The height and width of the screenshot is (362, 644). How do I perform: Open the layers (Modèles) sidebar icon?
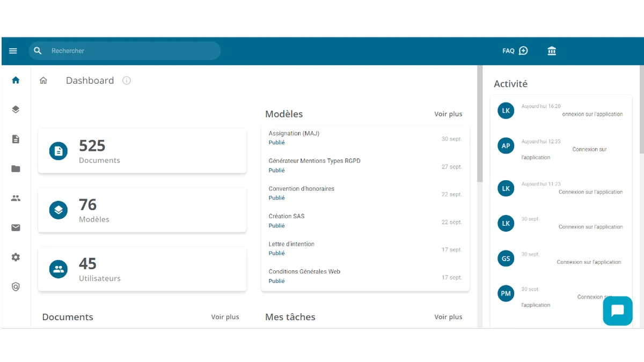(16, 109)
